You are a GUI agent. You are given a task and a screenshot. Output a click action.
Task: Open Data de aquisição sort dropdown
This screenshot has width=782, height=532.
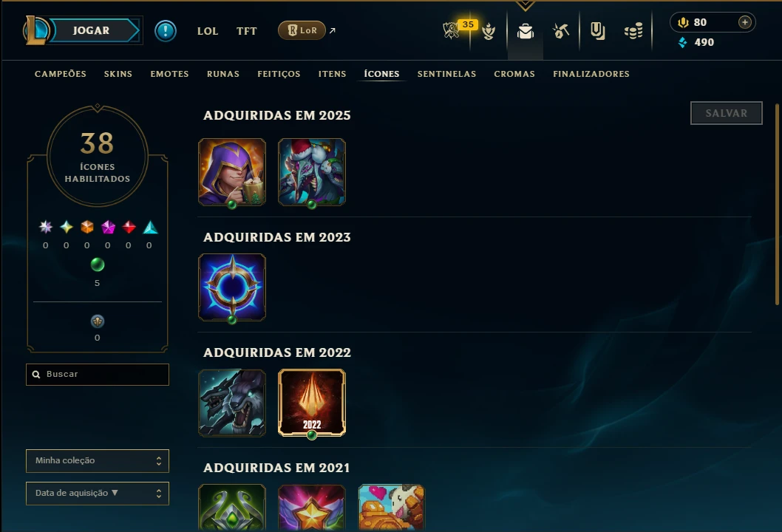point(98,493)
